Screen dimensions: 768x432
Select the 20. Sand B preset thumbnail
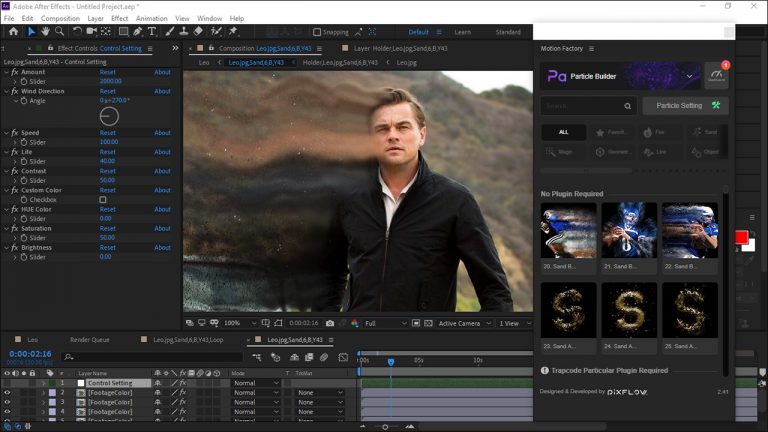point(568,231)
